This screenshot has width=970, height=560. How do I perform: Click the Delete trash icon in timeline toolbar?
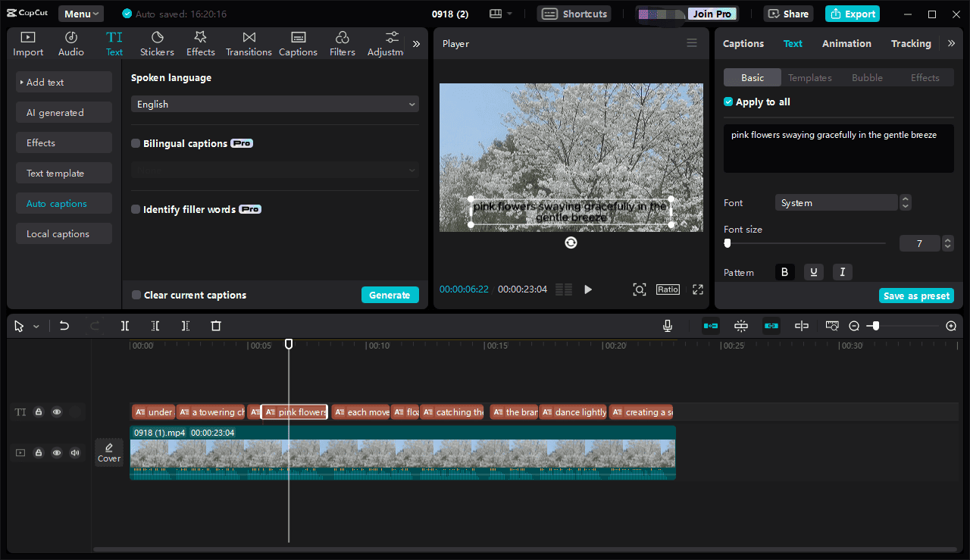click(216, 326)
